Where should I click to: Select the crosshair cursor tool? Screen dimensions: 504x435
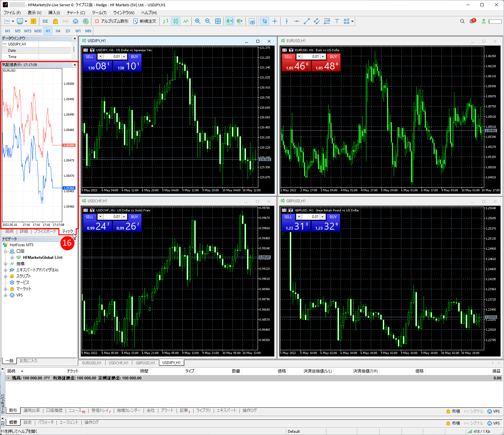point(275,21)
